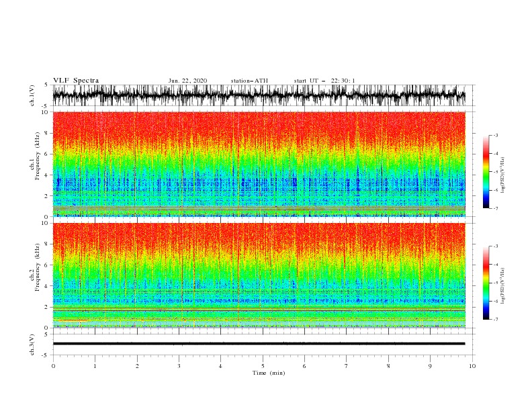Click the ch.3(V) axis label

[x=32, y=345]
